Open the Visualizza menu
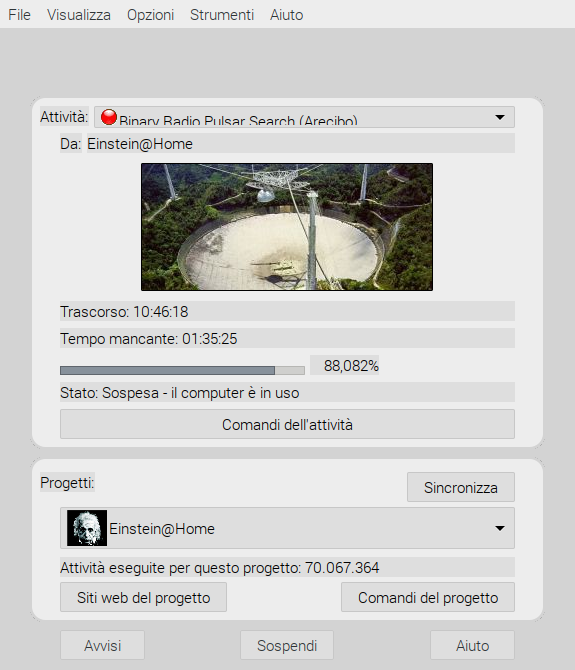575x670 pixels. point(79,15)
